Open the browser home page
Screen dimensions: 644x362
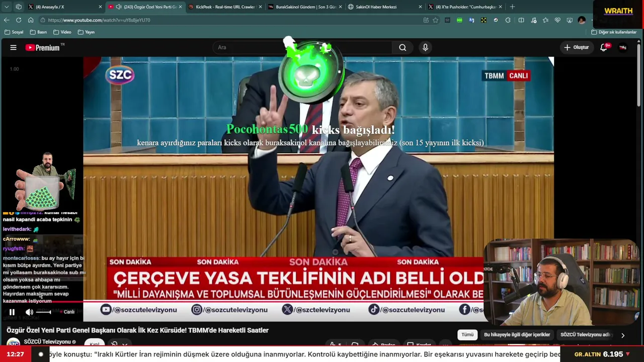(31, 20)
